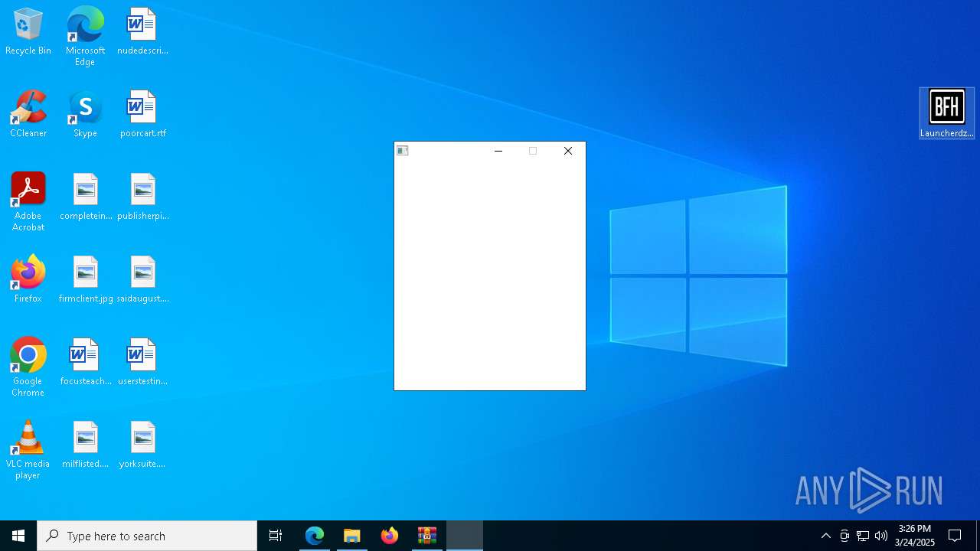Minimize the blank white window
The height and width of the screenshot is (551, 980).
click(x=498, y=151)
